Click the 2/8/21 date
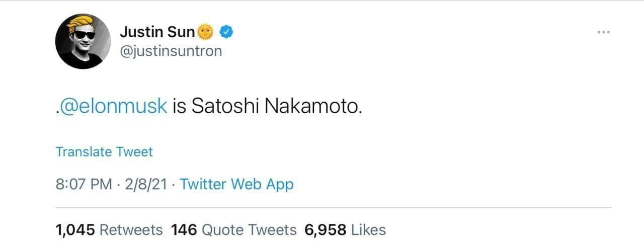This screenshot has height=249, width=644. [145, 184]
